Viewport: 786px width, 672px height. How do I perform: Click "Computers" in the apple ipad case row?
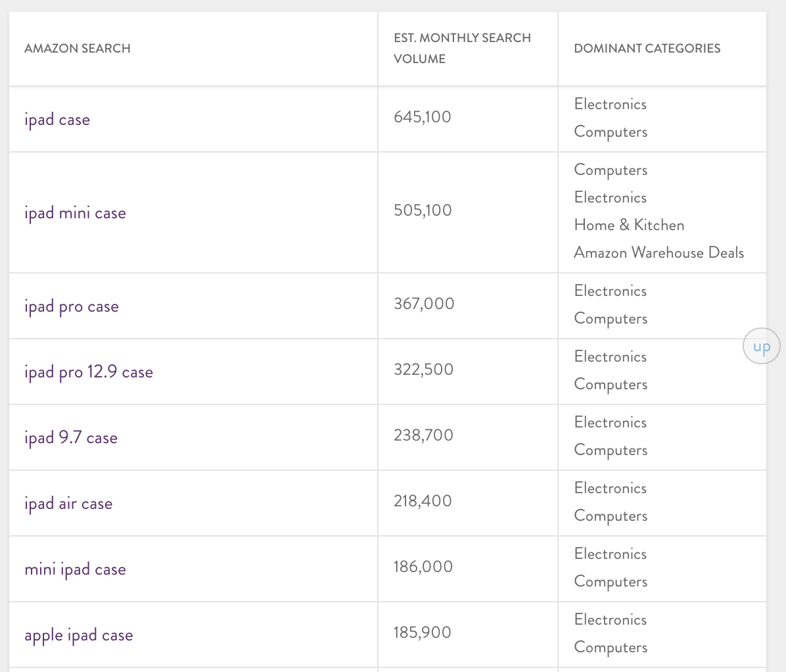pyautogui.click(x=611, y=648)
